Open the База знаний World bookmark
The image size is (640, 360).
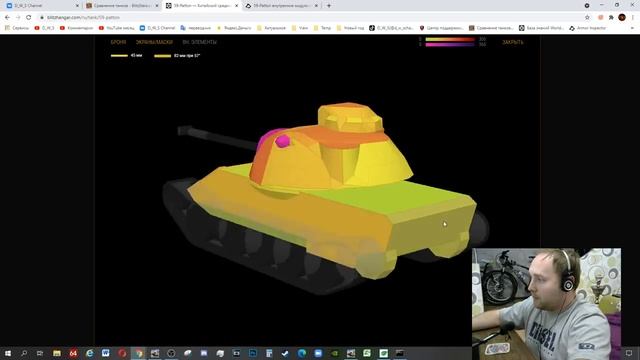tap(541, 28)
